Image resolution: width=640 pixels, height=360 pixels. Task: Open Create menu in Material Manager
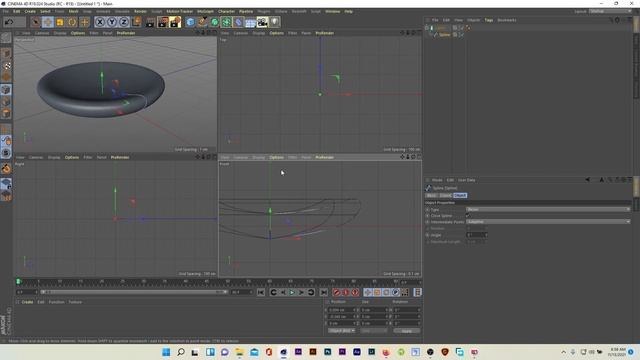click(27, 302)
